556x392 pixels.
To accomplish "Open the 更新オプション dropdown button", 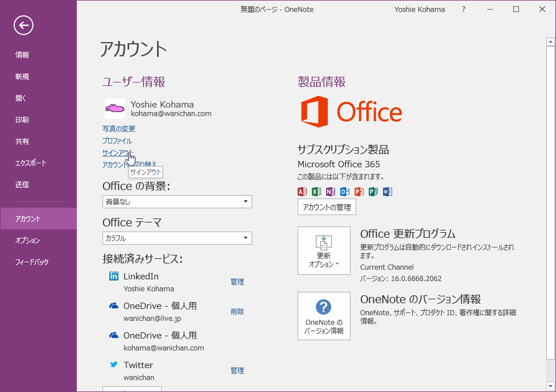I will (x=324, y=250).
